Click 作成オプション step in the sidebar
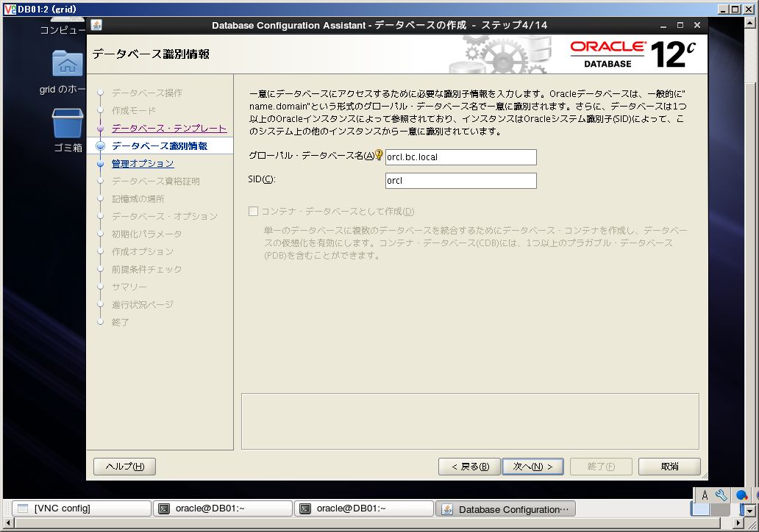This screenshot has width=759, height=532. pos(143,251)
